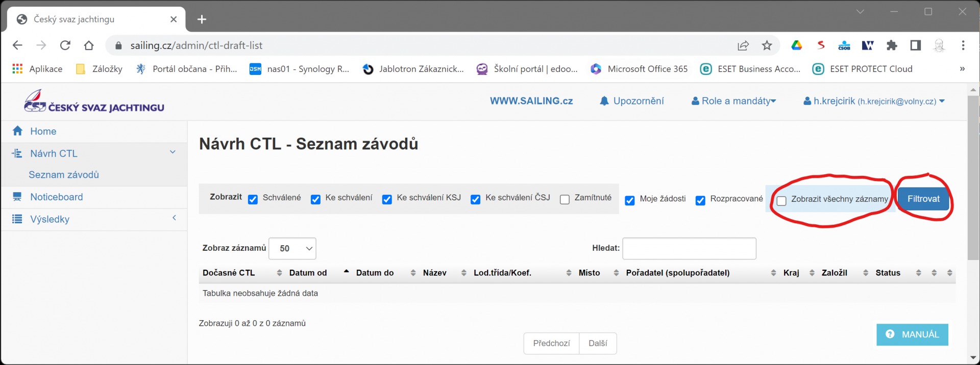Viewport: 980px width, 365px height.
Task: Select Seznam závodů in sidebar
Action: 64,175
